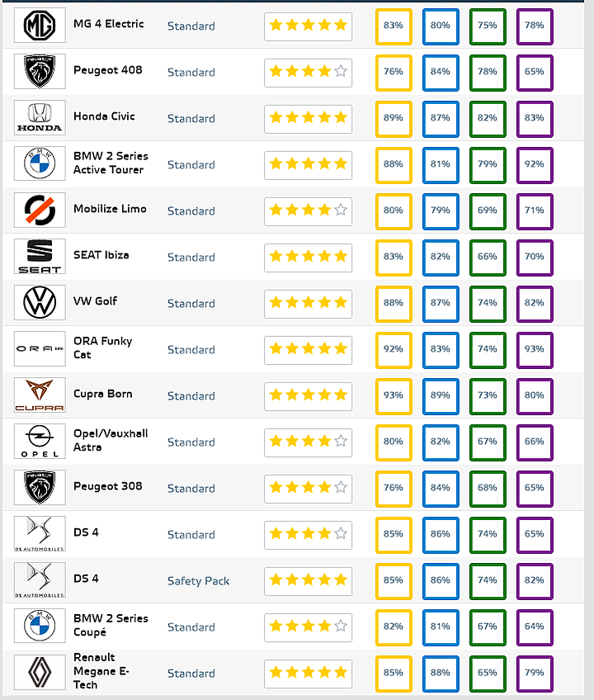Click the MG logo icon
This screenshot has width=594, height=700.
(x=40, y=26)
